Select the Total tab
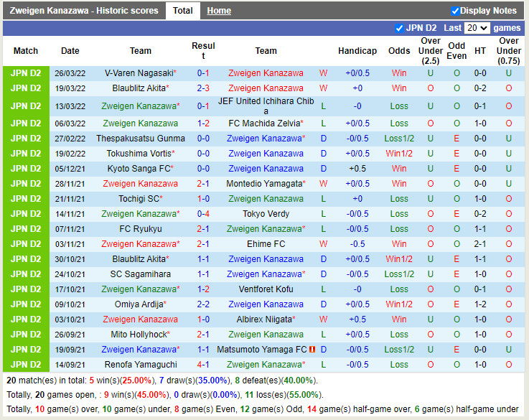Viewport: 529px width, 420px height. [182, 11]
